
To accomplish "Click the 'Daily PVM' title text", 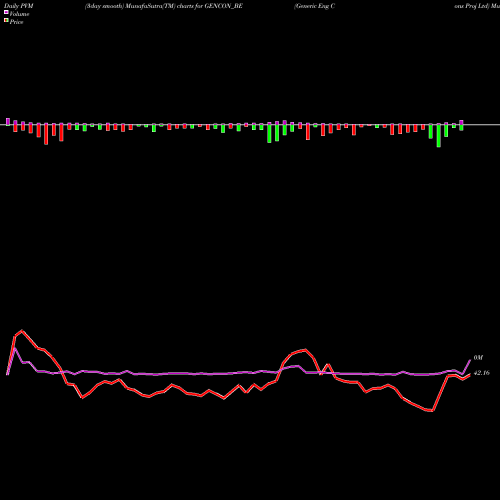I will click(x=19, y=6).
